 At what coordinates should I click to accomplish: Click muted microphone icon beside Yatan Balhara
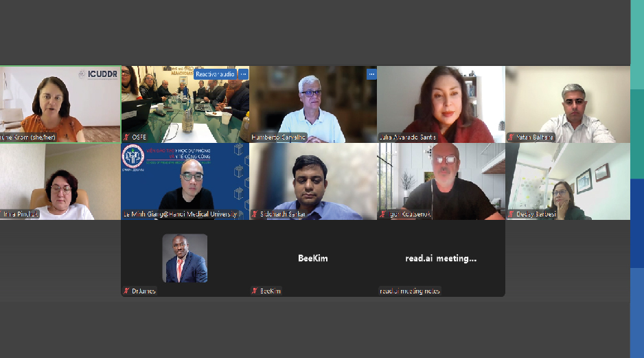[511, 137]
